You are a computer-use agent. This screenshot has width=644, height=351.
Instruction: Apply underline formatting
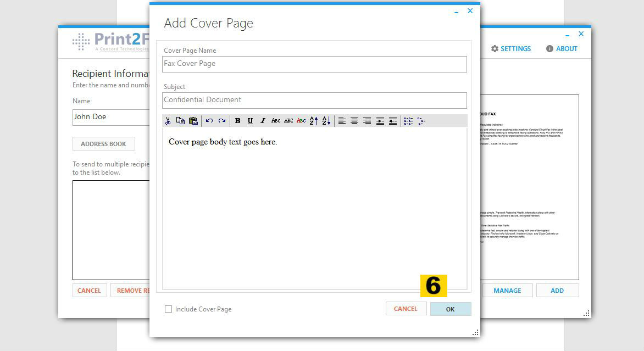(251, 121)
